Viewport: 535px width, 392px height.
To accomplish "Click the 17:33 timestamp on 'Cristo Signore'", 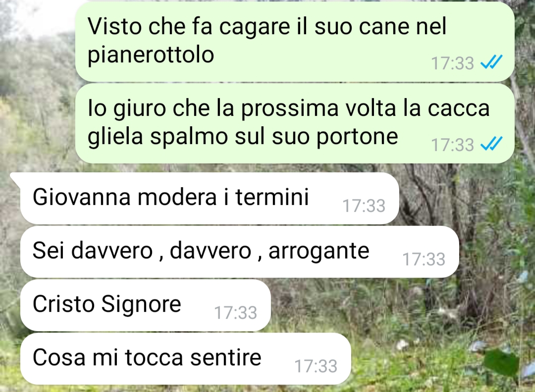I will click(235, 313).
